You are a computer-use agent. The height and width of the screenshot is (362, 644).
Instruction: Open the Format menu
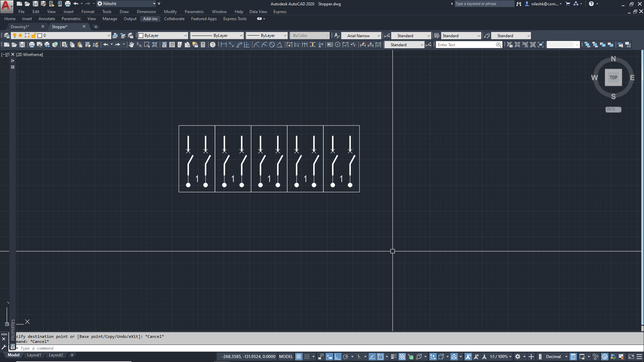[x=88, y=11]
